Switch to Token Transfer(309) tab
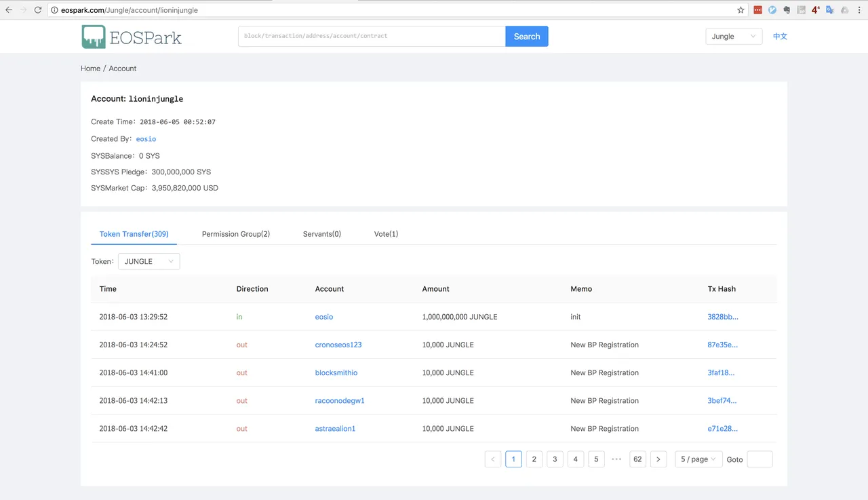The width and height of the screenshot is (868, 500). [134, 234]
